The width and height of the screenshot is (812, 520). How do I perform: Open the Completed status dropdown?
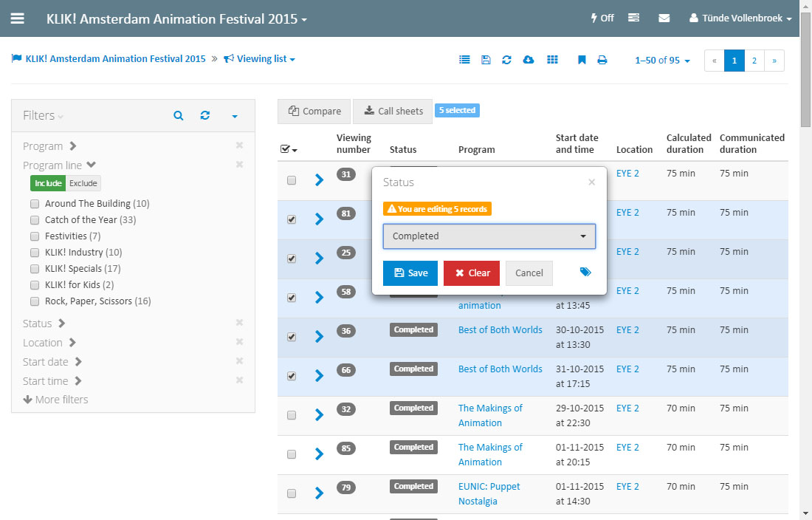point(489,236)
